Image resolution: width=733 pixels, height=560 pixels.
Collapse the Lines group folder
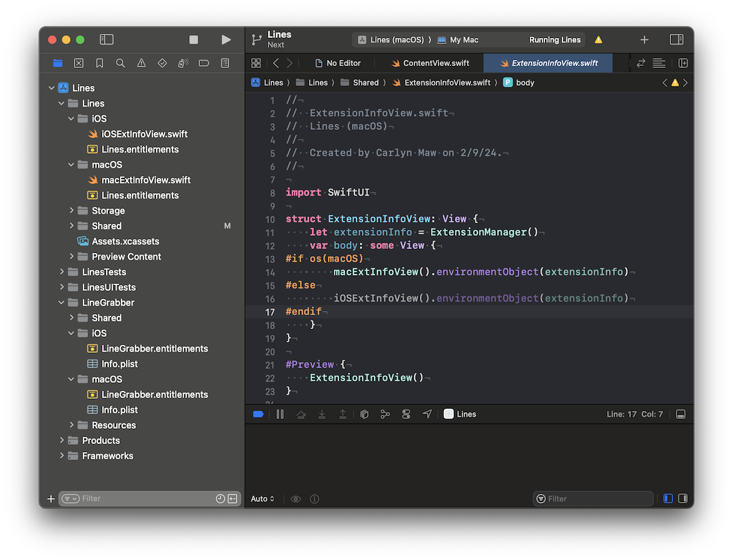(x=61, y=103)
